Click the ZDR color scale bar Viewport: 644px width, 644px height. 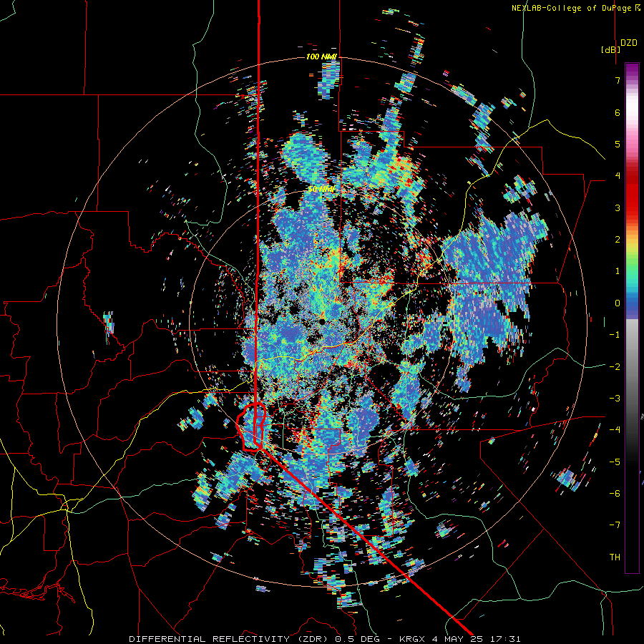(x=632, y=318)
